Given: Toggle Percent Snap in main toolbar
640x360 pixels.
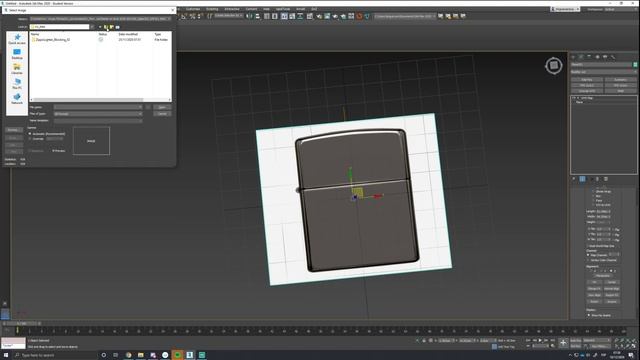Looking at the screenshot, I should (x=192, y=16).
